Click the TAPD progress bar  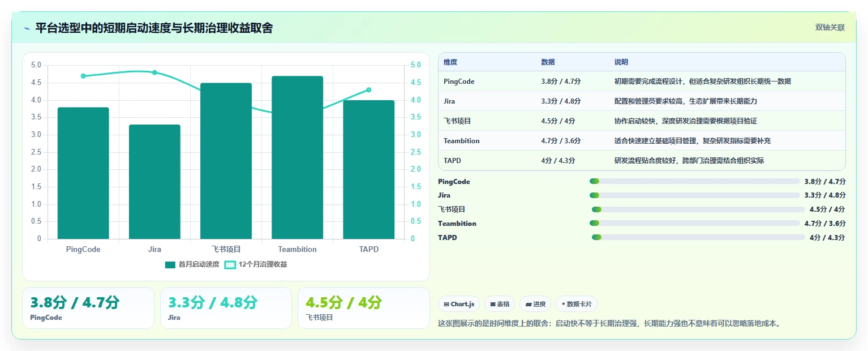pos(698,238)
